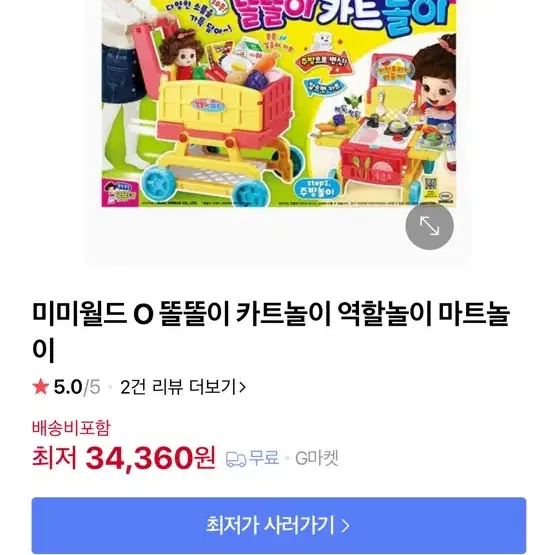Click the step2 주방놀이 badge in image
Image resolution: width=555 pixels, height=555 pixels.
[x=316, y=188]
